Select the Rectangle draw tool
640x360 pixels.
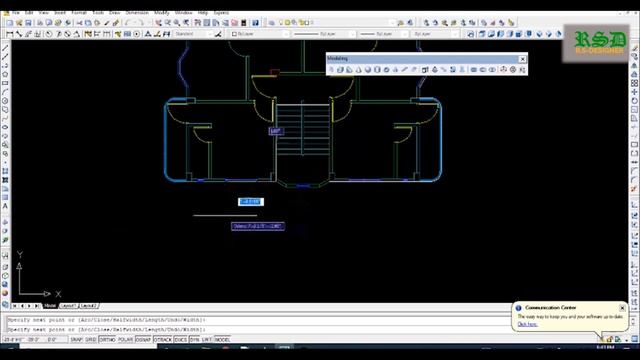(5, 83)
